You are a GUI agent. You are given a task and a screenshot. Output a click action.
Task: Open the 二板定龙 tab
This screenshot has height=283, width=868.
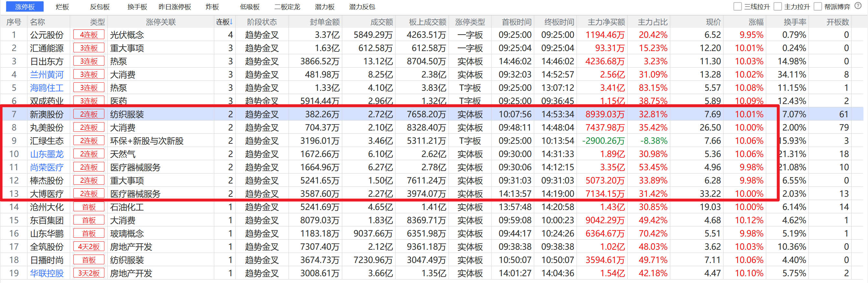click(x=287, y=7)
